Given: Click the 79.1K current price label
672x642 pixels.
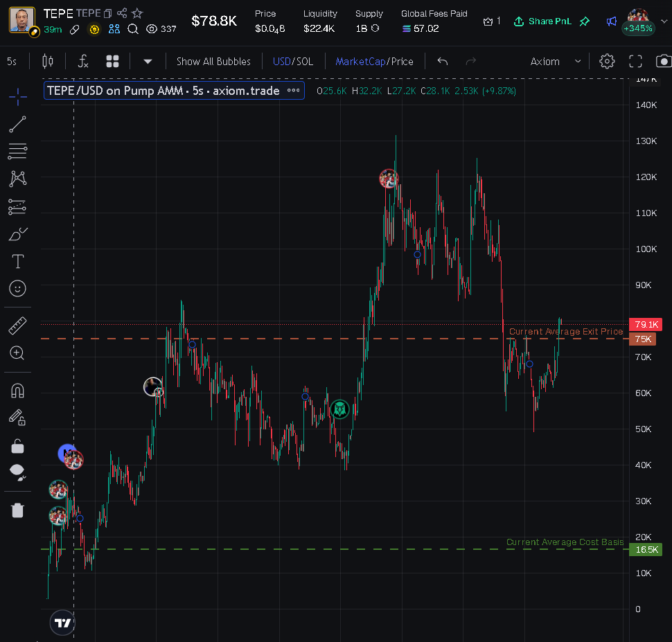Looking at the screenshot, I should click(x=646, y=324).
